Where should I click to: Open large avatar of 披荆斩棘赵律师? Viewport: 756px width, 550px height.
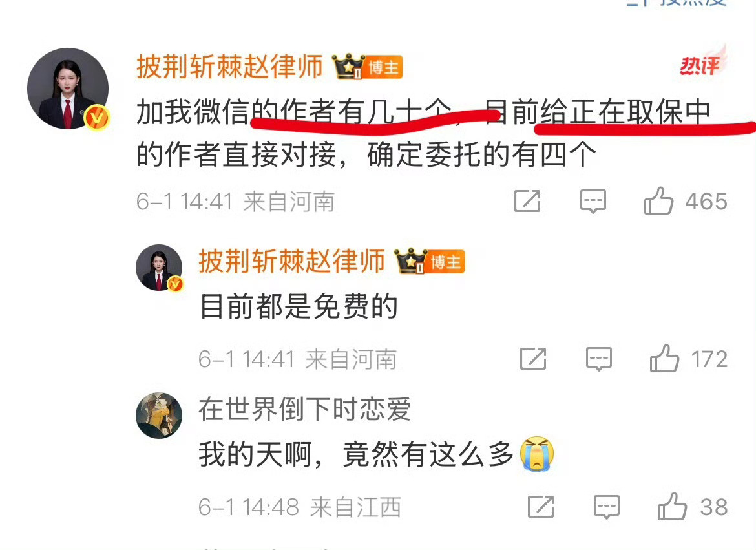point(68,89)
